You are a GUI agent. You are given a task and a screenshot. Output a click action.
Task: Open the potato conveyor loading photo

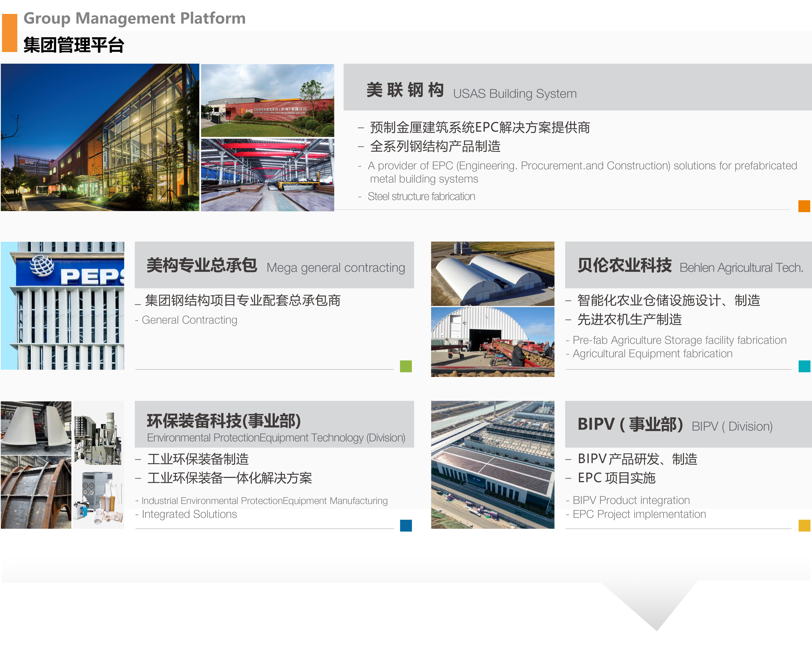click(x=492, y=342)
